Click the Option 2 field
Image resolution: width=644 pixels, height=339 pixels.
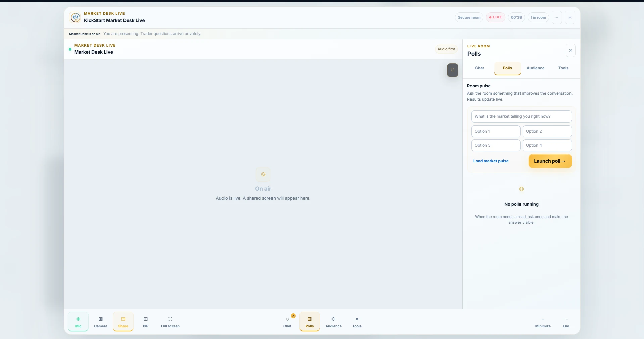point(547,131)
